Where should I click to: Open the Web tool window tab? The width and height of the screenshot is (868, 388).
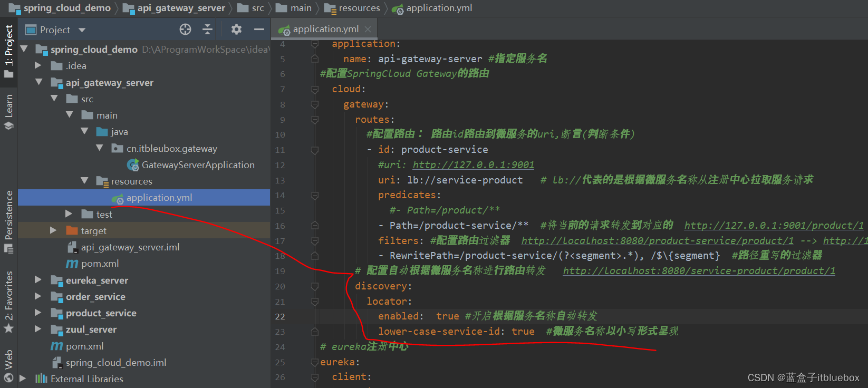(9, 366)
